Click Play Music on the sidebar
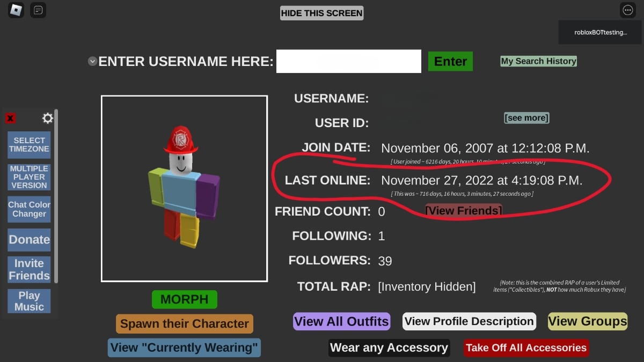644x362 pixels. [x=29, y=301]
